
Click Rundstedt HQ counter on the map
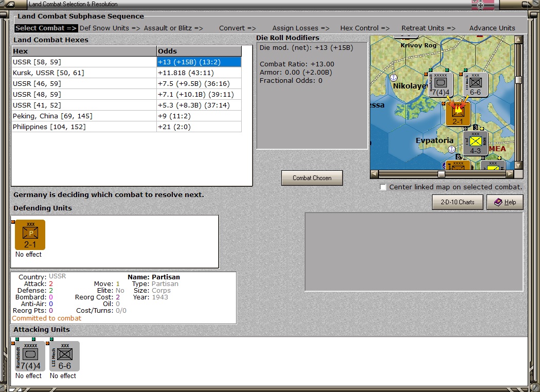tap(440, 84)
